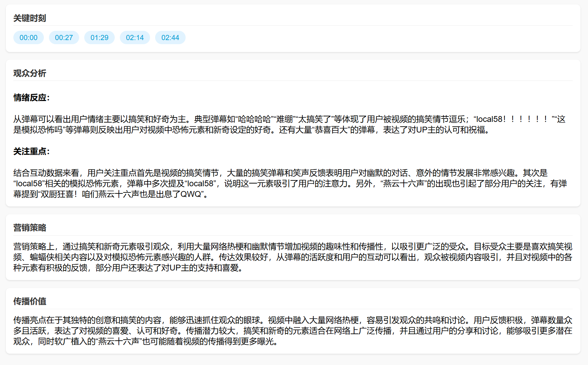Go to the 02:14 timestamp
This screenshot has height=365, width=588.
point(135,38)
